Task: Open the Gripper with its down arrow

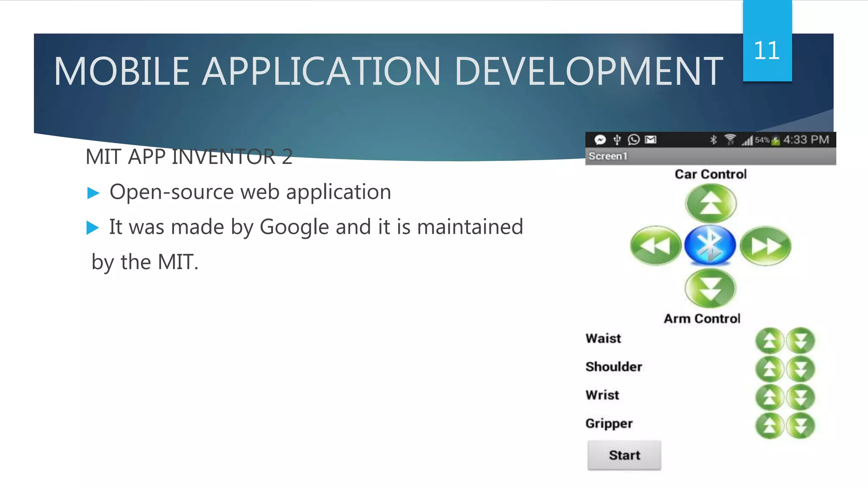Action: pos(801,425)
